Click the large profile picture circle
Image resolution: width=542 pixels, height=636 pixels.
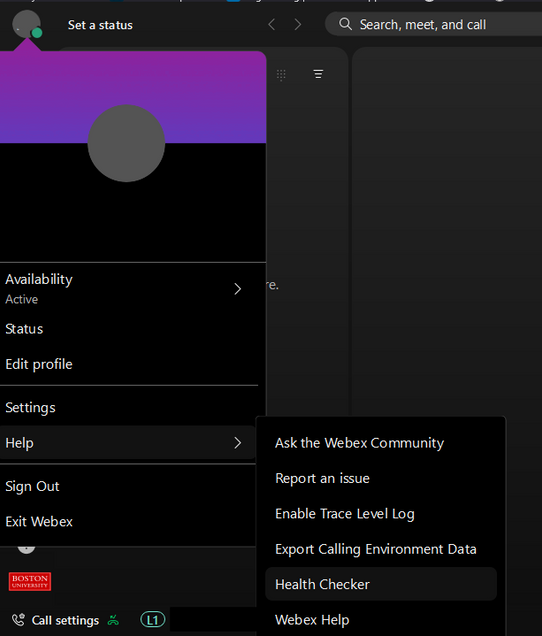[x=126, y=143]
